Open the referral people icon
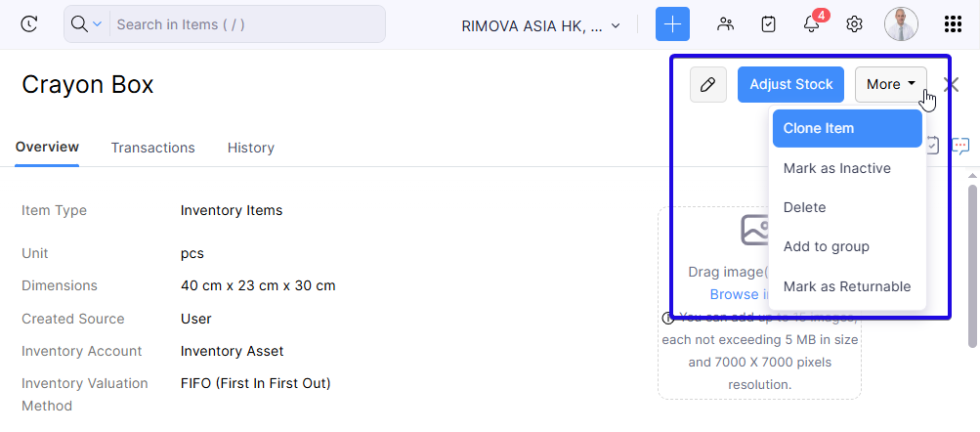Image resolution: width=980 pixels, height=432 pixels. (x=725, y=24)
